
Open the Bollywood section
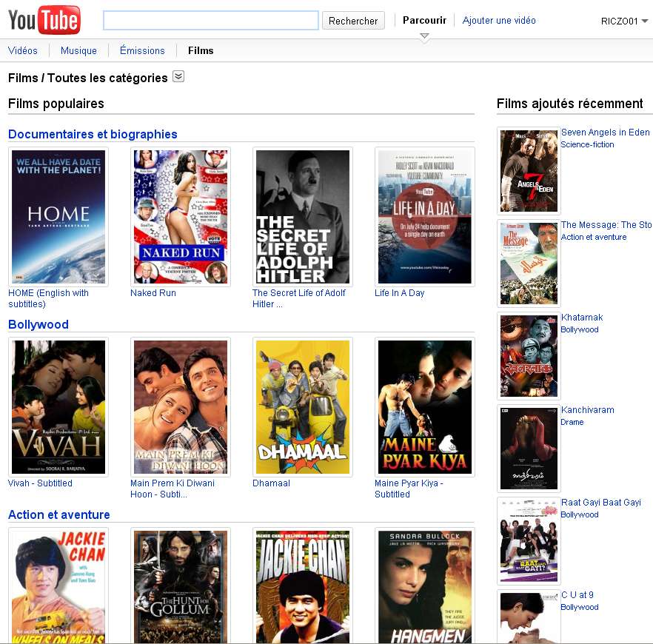click(x=38, y=324)
